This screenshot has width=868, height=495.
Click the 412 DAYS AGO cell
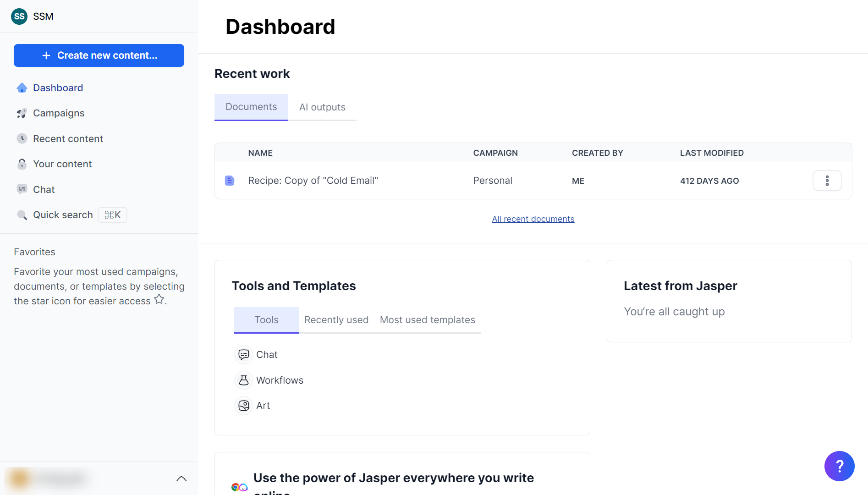709,181
